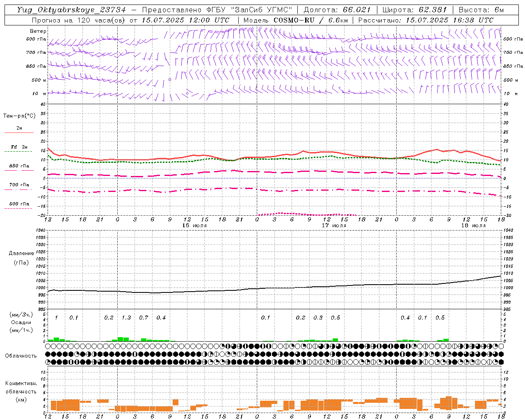The width and height of the screenshot is (525, 420).
Task: Click the Давление panel label
Action: click(21, 253)
